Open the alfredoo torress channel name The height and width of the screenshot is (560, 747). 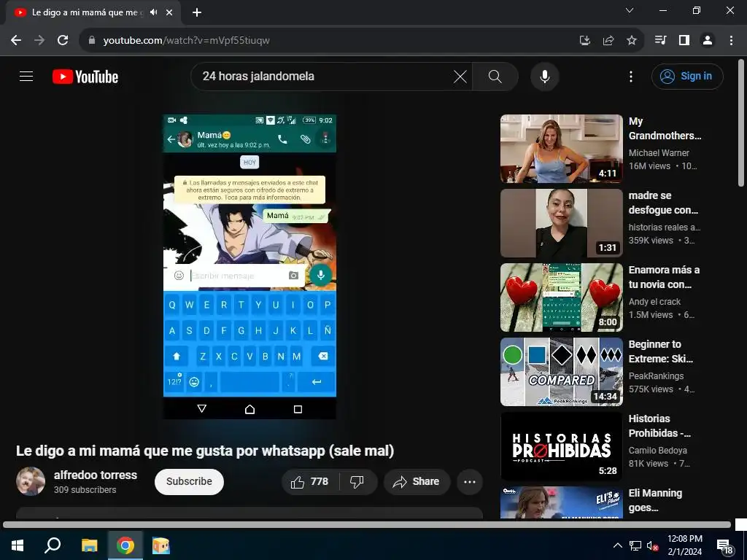click(x=96, y=475)
